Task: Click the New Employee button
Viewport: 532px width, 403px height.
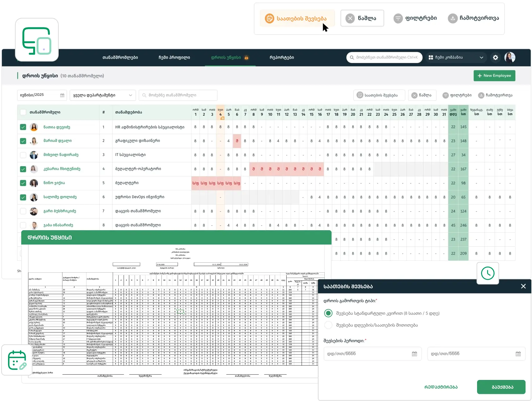Action: (x=494, y=75)
